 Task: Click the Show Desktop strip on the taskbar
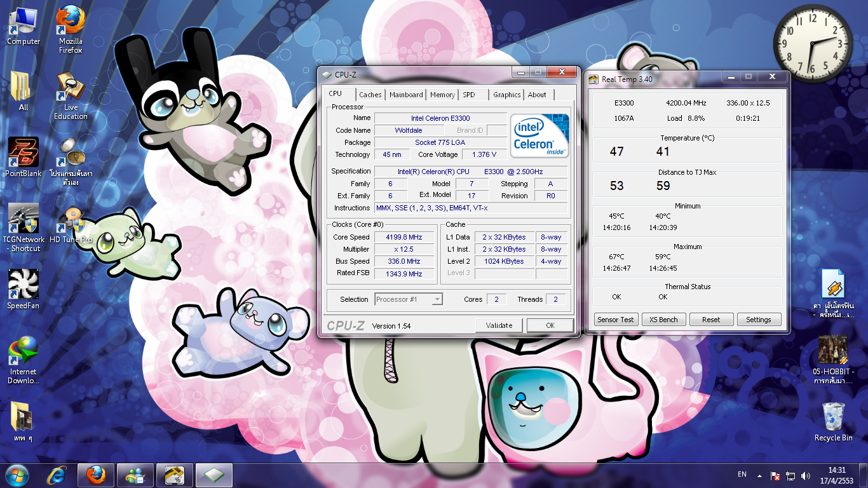[864, 476]
